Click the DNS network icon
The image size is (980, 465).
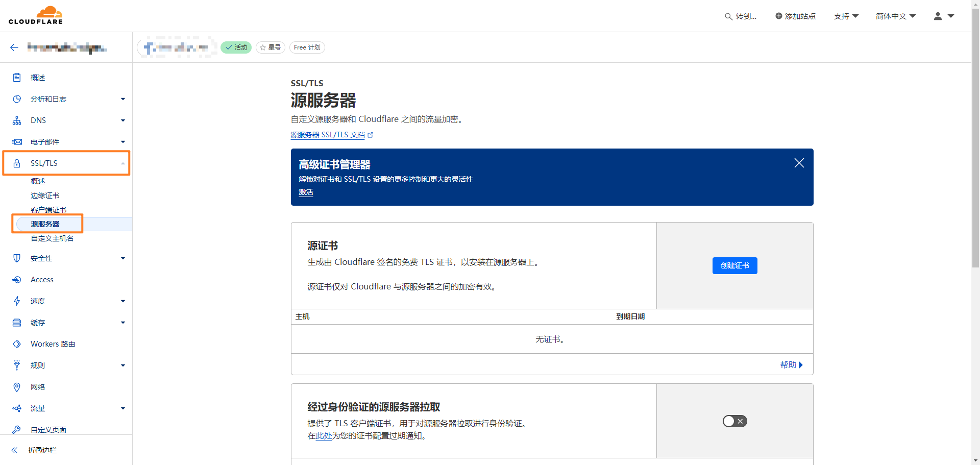point(17,120)
